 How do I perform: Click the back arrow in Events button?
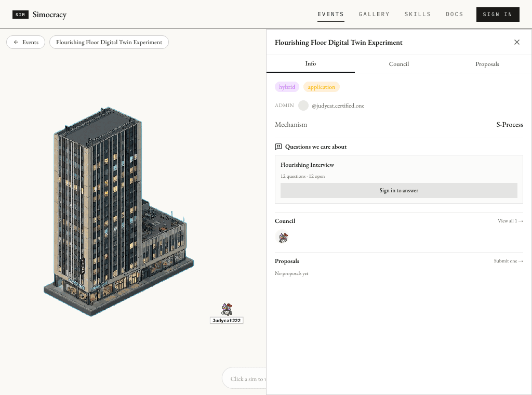[16, 42]
